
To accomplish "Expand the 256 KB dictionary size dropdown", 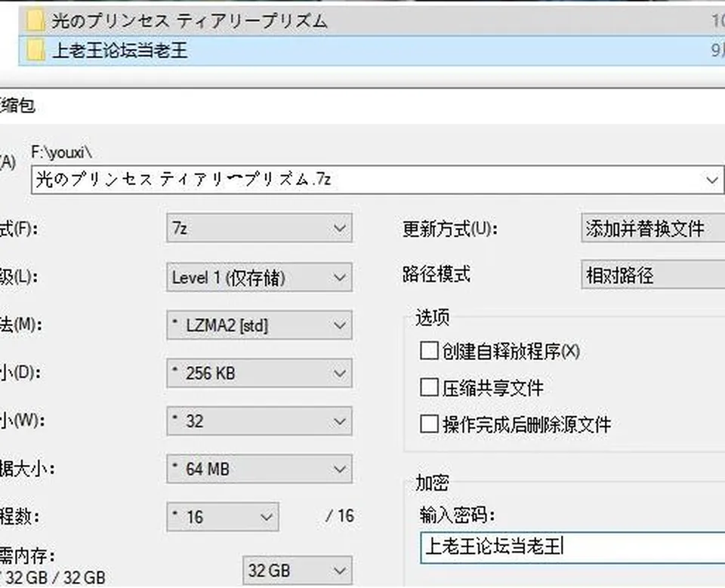I will (259, 374).
